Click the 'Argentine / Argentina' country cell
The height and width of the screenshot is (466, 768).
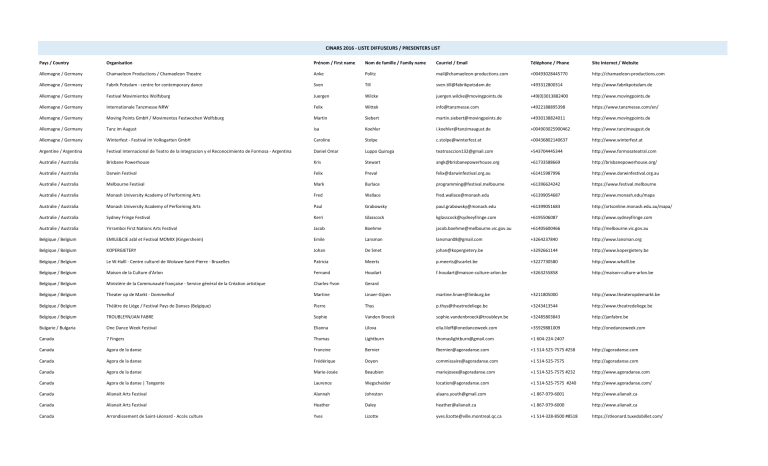pos(61,151)
